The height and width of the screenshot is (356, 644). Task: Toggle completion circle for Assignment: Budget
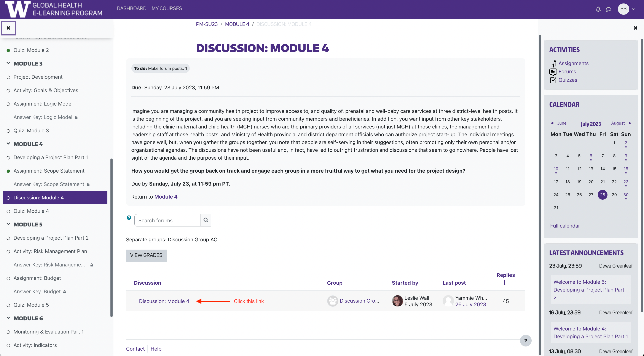coord(8,278)
